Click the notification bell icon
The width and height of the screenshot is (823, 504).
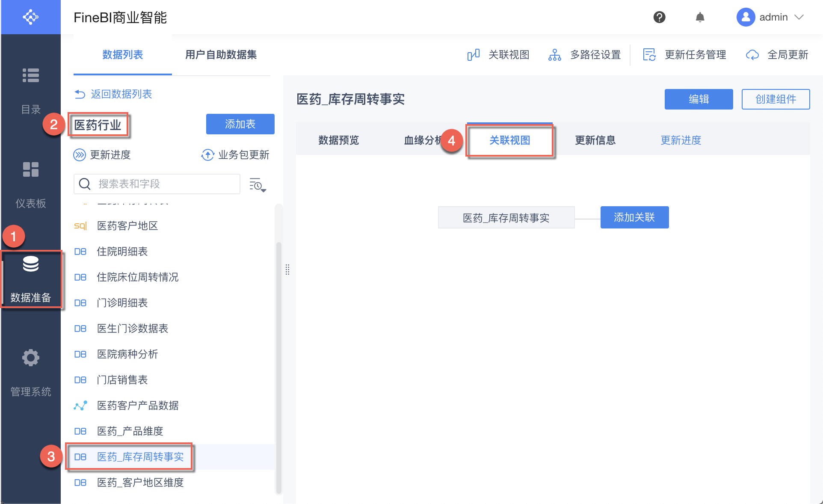click(x=700, y=17)
